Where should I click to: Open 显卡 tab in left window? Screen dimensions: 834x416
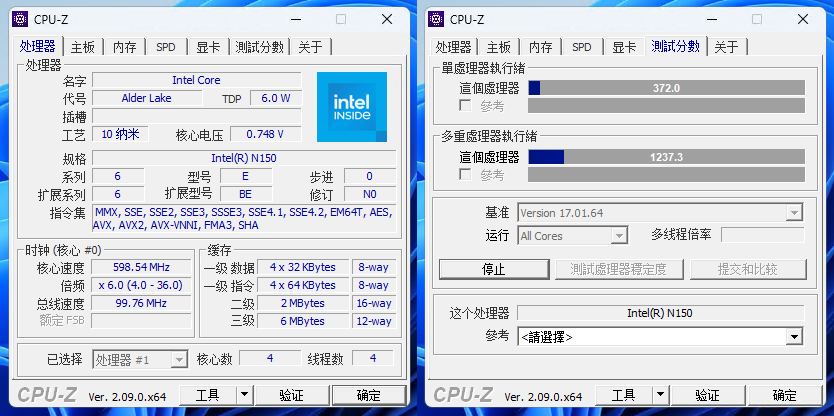click(x=208, y=47)
